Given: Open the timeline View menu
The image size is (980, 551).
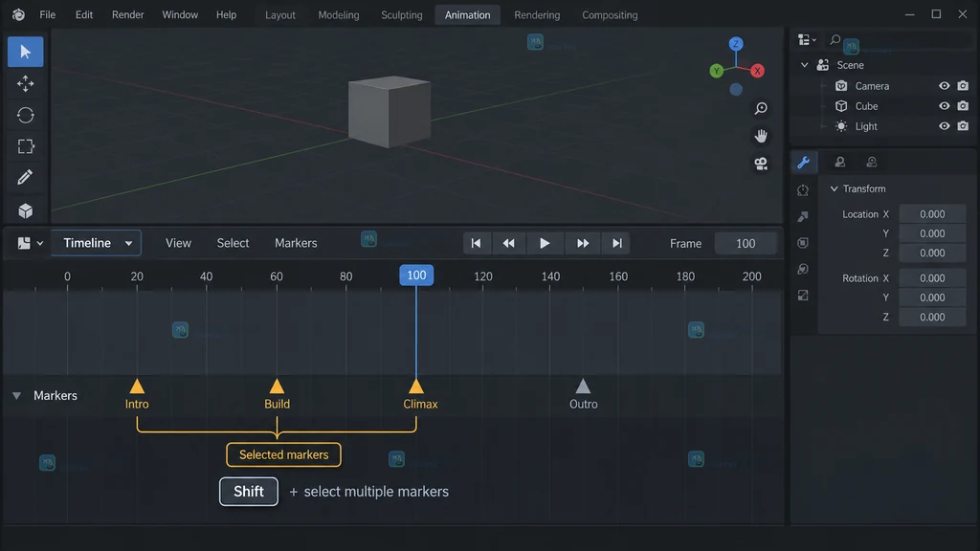Looking at the screenshot, I should (178, 243).
